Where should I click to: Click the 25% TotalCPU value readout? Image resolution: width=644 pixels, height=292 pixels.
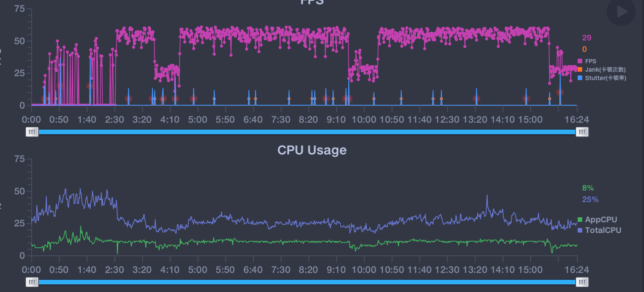point(590,199)
